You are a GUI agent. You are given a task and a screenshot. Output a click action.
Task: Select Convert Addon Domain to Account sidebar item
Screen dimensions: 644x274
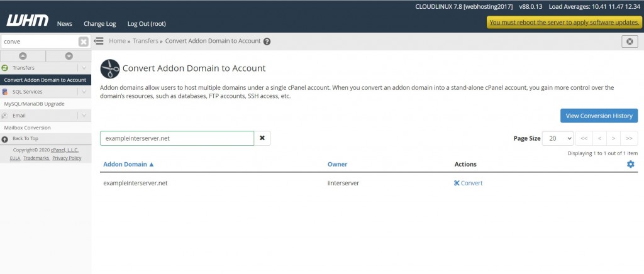(x=45, y=80)
